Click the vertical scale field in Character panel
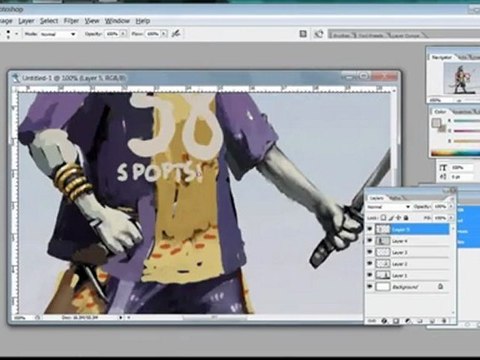Image resolution: width=480 pixels, height=360 pixels. click(461, 167)
